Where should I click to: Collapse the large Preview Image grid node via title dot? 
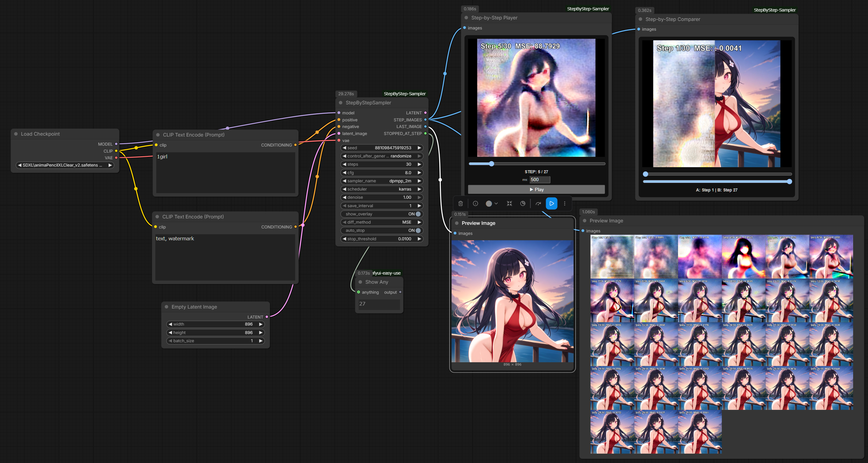tap(585, 220)
